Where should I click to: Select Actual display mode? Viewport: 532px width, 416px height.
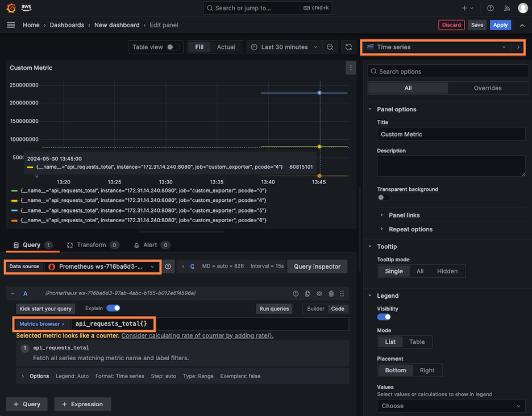(x=226, y=47)
